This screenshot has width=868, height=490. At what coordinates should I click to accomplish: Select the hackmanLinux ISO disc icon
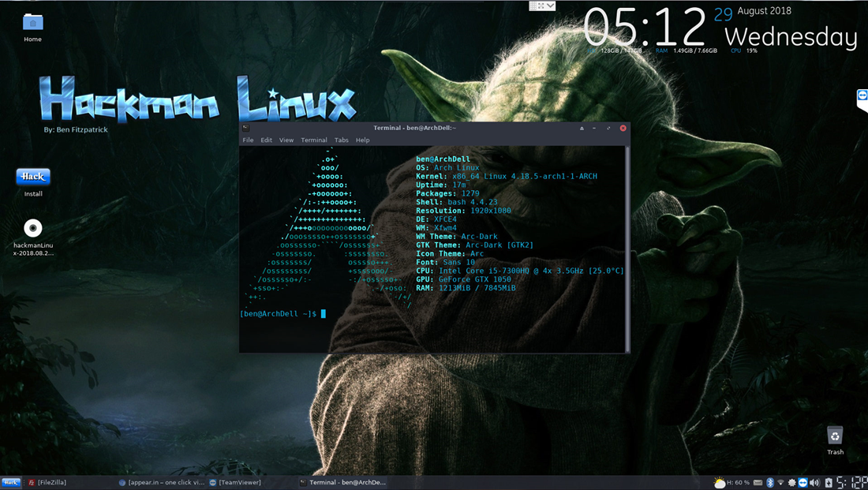point(33,237)
